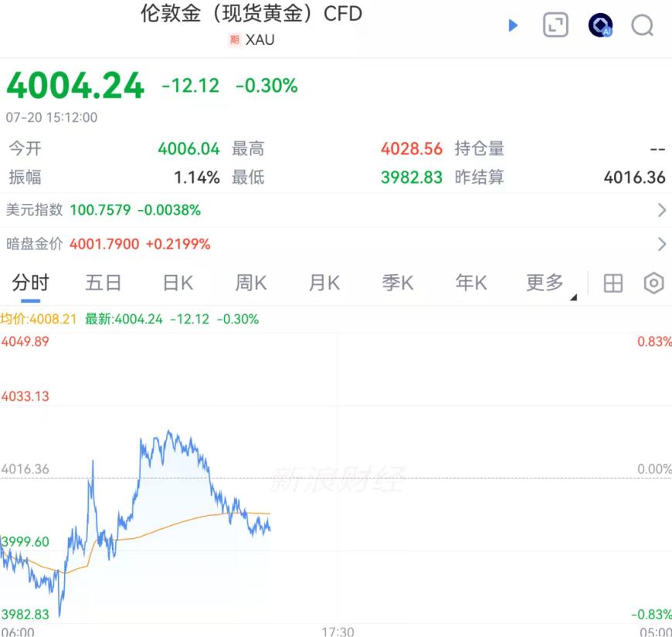
Task: Tap the dollar index change -0.0038%
Action: 169,210
